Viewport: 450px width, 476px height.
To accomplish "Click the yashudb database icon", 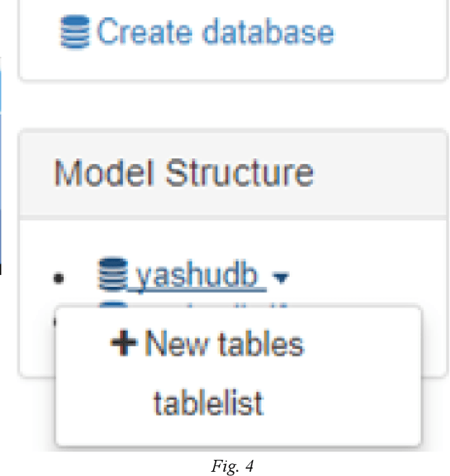I will click(x=110, y=276).
